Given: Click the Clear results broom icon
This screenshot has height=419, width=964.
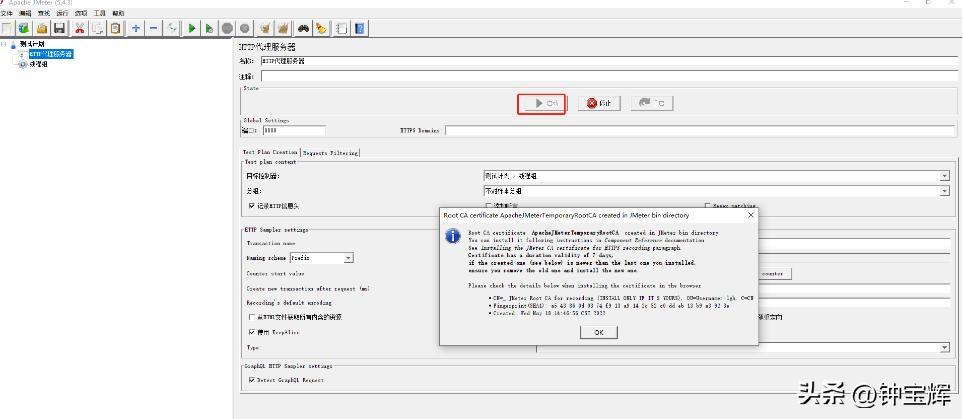Looking at the screenshot, I should pyautogui.click(x=265, y=28).
